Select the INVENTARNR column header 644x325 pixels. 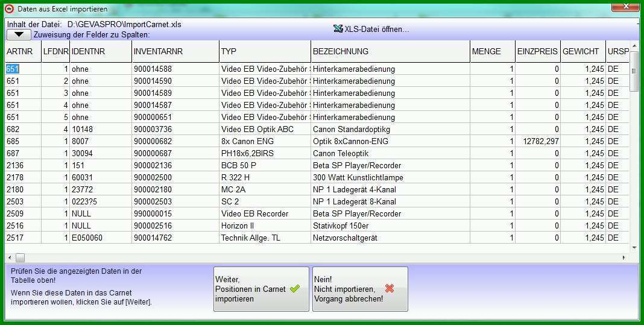point(176,51)
